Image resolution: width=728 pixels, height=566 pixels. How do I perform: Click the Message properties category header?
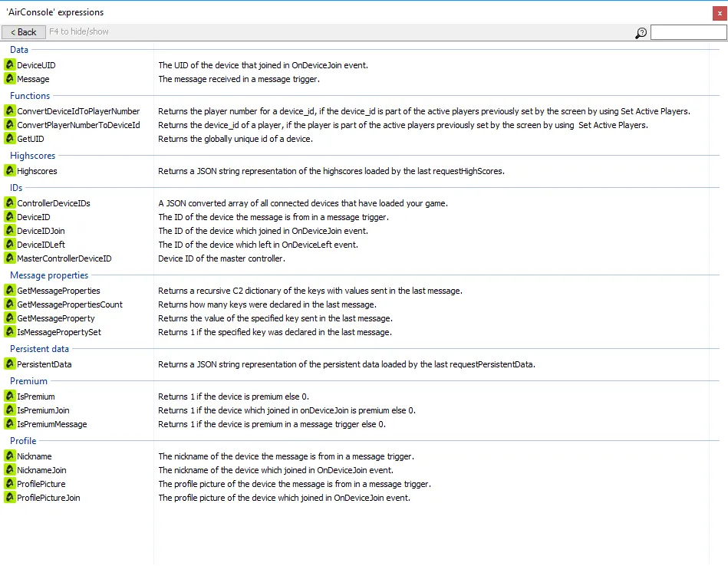tap(49, 275)
